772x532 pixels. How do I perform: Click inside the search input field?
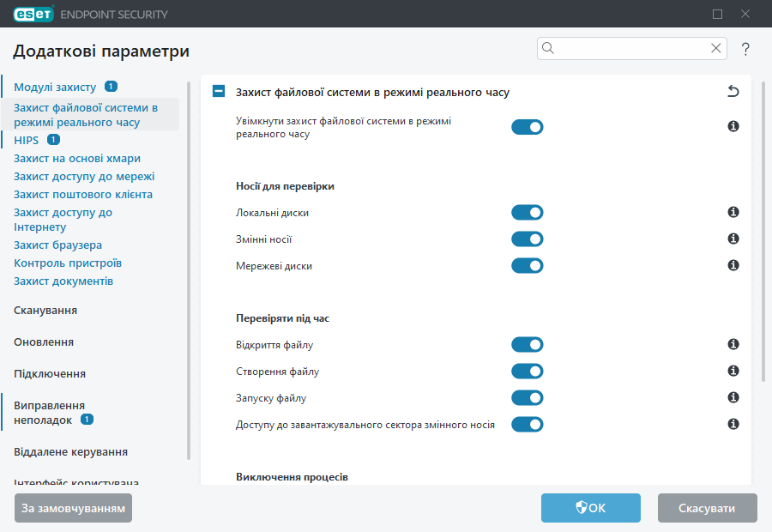(630, 49)
